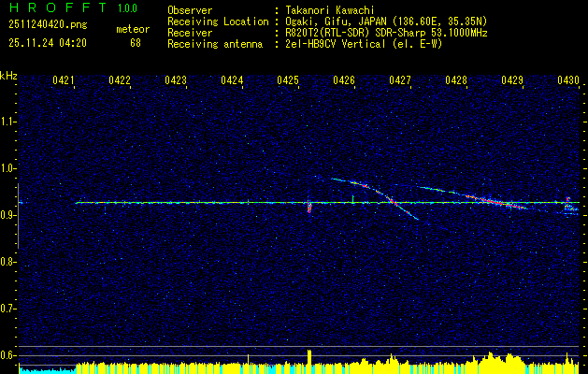Click the signal cluster below 0430
This screenshot has height=374, width=588.
tap(569, 207)
